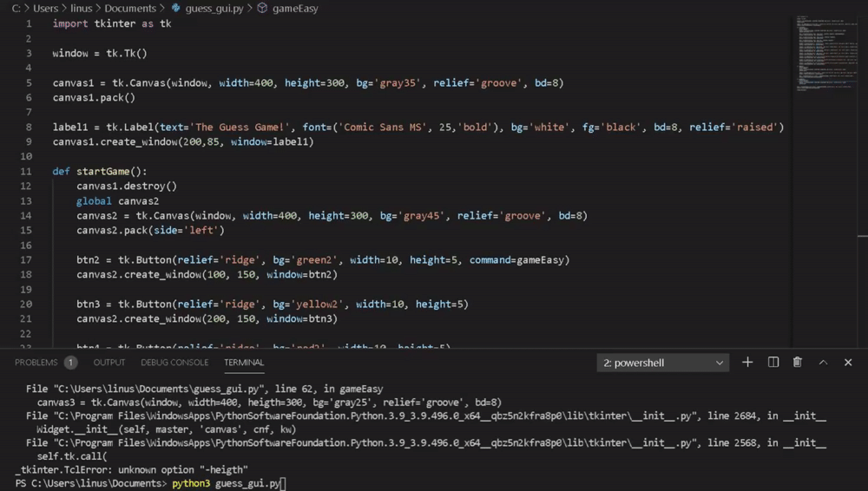This screenshot has width=868, height=491.
Task: Click terminal prompt 'python3 guess_gui.py'
Action: click(227, 484)
